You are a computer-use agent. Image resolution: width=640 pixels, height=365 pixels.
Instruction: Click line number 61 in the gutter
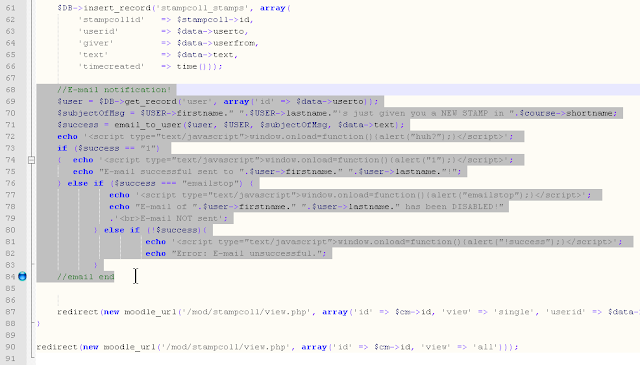click(11, 8)
